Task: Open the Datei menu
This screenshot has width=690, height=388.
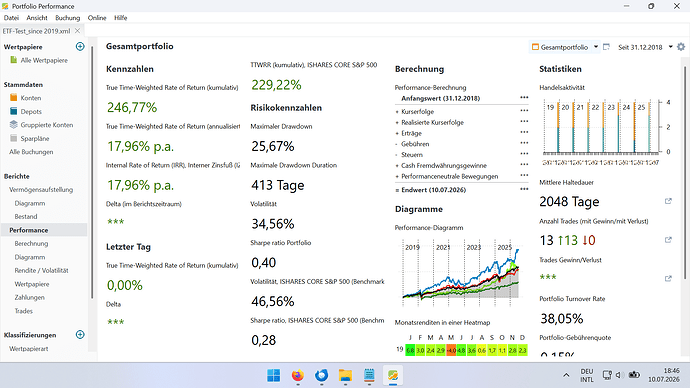Action: tap(11, 18)
